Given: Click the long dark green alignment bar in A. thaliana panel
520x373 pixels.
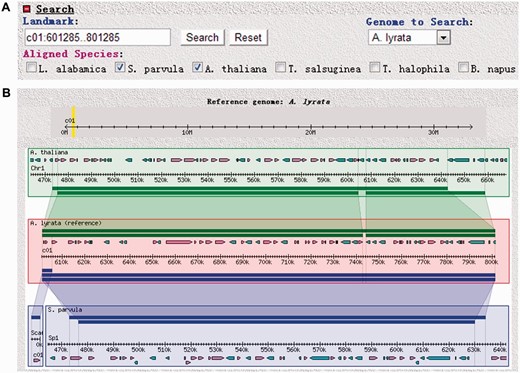Looking at the screenshot, I should tap(250, 189).
